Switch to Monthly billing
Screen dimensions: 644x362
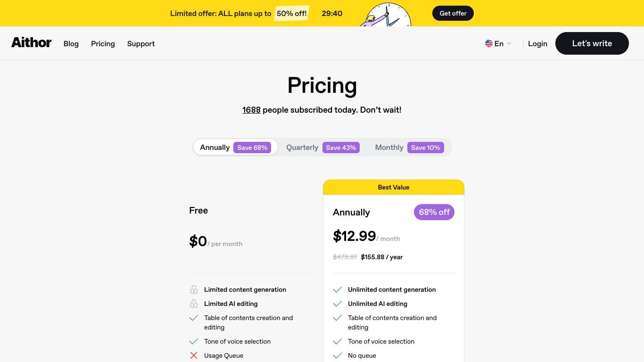pos(409,147)
